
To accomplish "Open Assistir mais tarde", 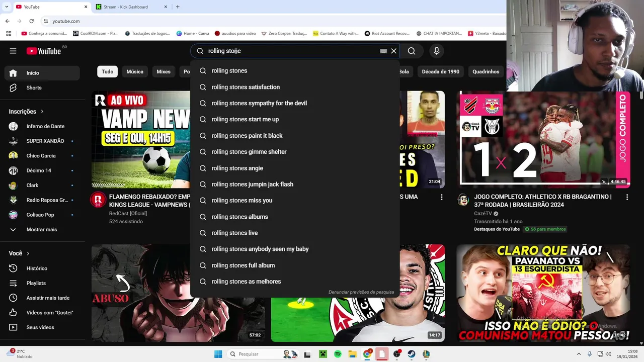I will click(42, 298).
